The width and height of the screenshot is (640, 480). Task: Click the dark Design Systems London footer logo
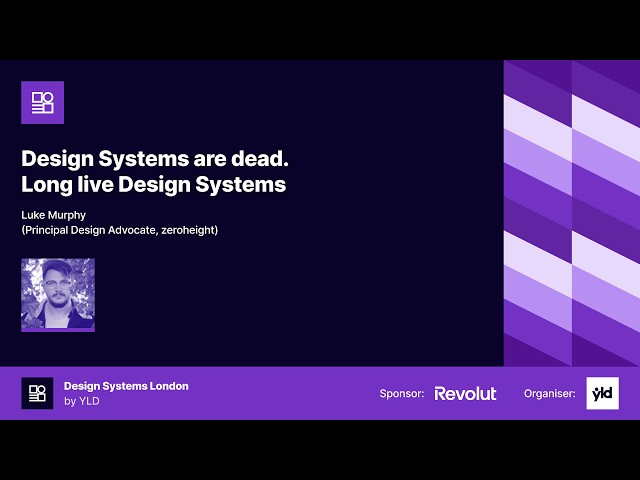tap(37, 393)
